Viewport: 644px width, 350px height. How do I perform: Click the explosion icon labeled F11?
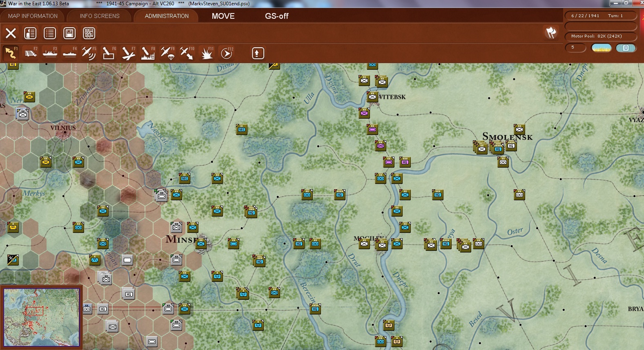pos(207,53)
